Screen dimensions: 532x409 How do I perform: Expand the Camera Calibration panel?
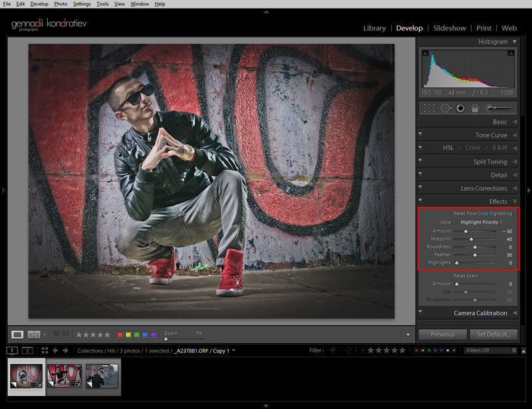coord(515,313)
